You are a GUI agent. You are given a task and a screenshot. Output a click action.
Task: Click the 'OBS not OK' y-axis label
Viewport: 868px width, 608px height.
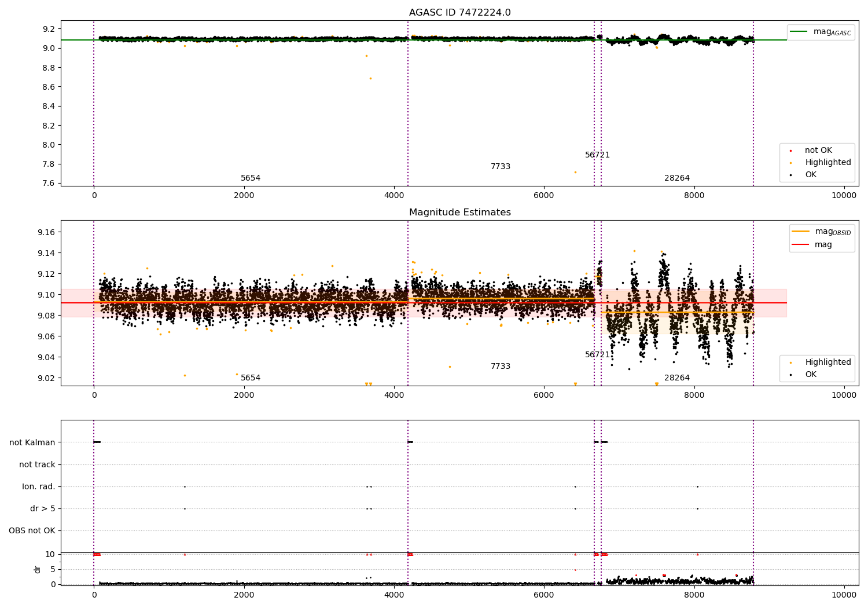[x=32, y=530]
